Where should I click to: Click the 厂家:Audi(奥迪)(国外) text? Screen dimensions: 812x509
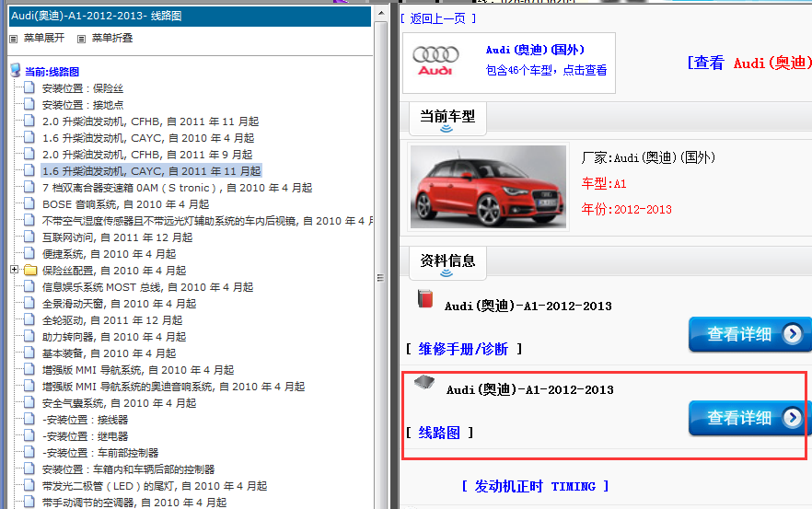click(x=648, y=157)
